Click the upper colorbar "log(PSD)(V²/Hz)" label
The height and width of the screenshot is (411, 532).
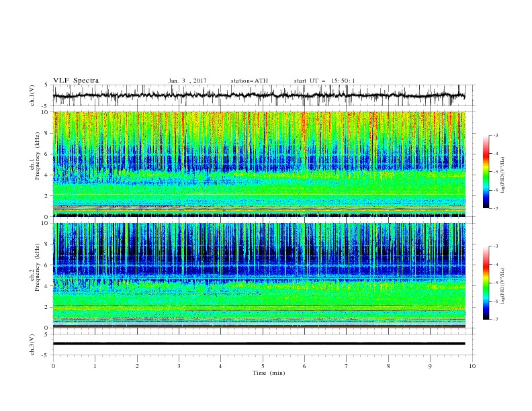tap(502, 175)
